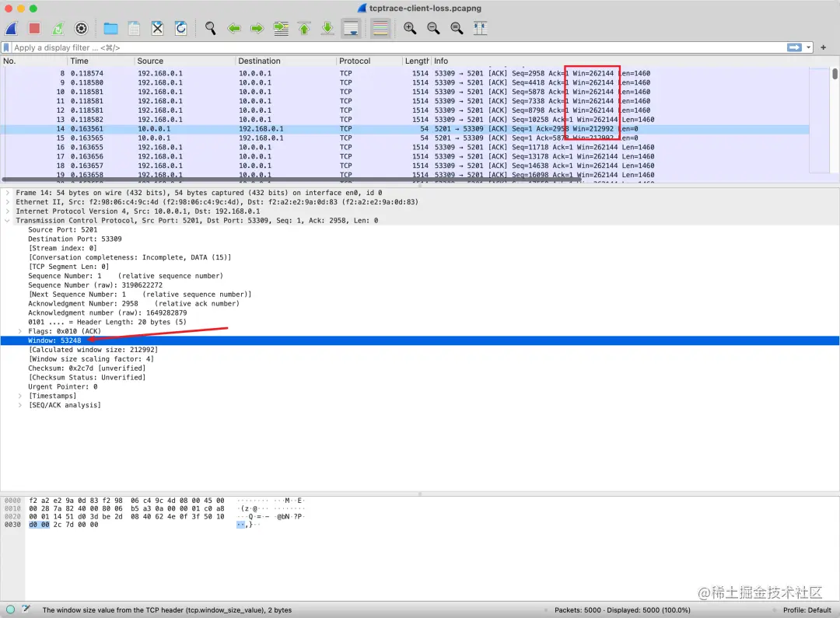Expand the Flags: 0x010 (ACK) item
Viewport: 840px width, 618px height.
tap(19, 331)
